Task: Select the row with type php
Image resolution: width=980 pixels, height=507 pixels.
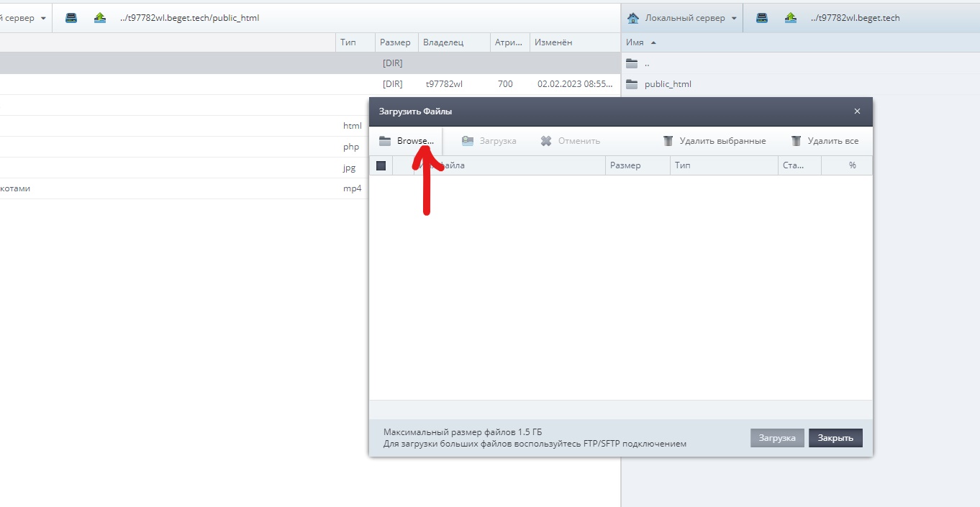Action: (184, 147)
